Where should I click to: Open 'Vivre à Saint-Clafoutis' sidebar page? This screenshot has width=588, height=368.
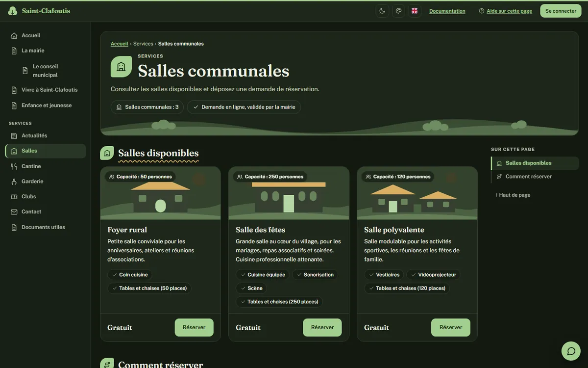click(46, 90)
